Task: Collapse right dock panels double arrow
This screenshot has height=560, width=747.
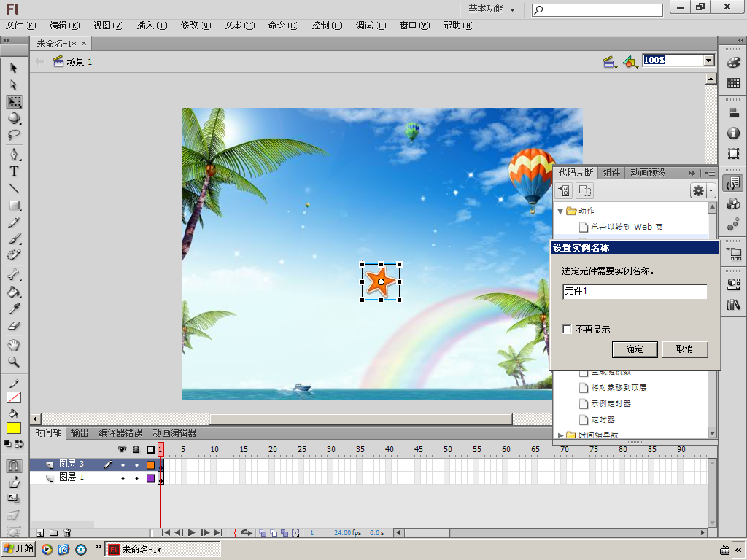Action: coord(740,41)
